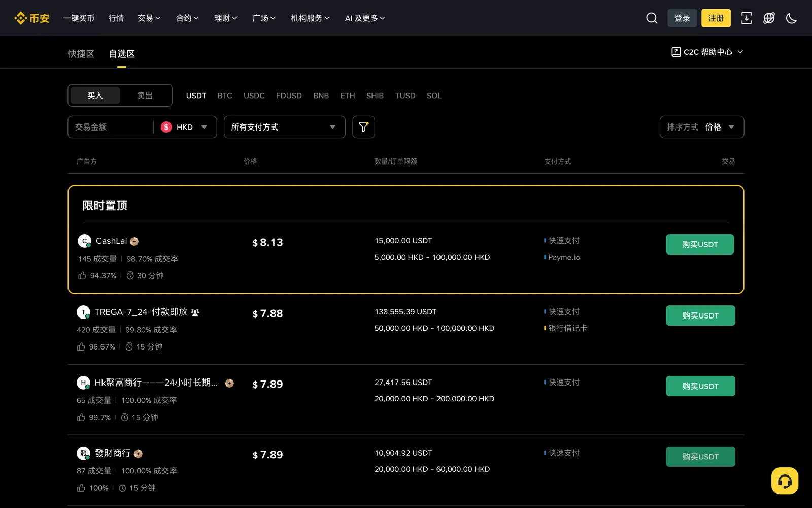
Task: Click Hk聚富商行 verified badge icon
Action: (x=229, y=383)
